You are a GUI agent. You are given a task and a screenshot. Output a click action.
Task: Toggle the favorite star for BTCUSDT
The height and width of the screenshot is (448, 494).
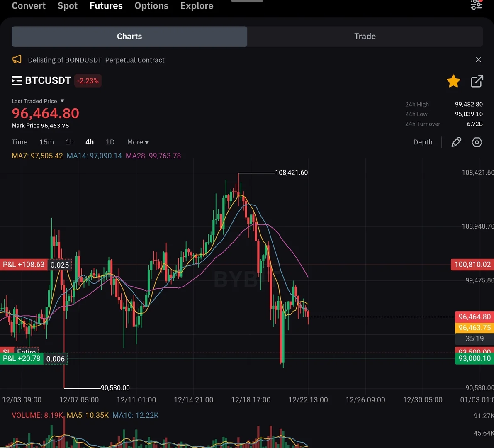[453, 81]
